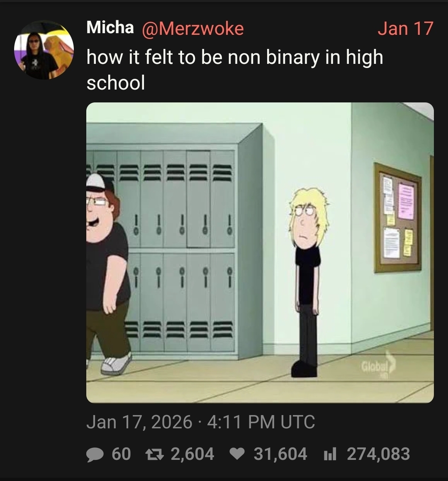Click the bulletin board in the image
Viewport: 448px width, 481px height.
point(398,218)
